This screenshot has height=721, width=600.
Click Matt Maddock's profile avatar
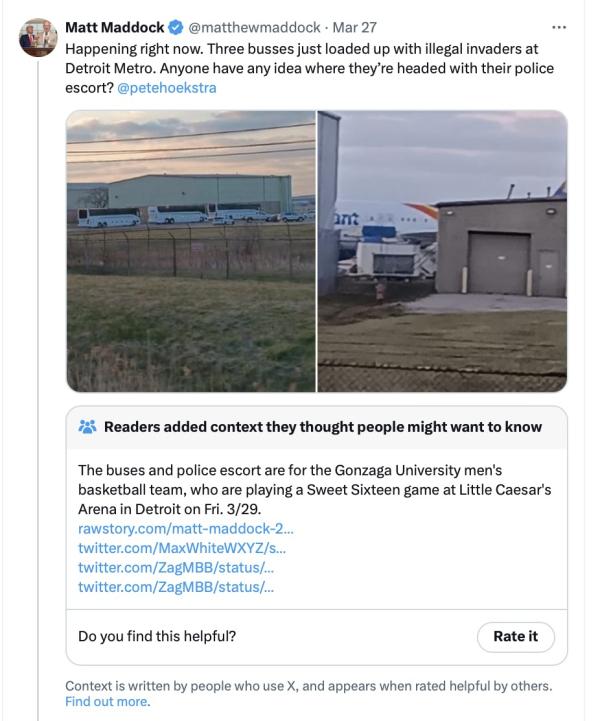click(38, 36)
